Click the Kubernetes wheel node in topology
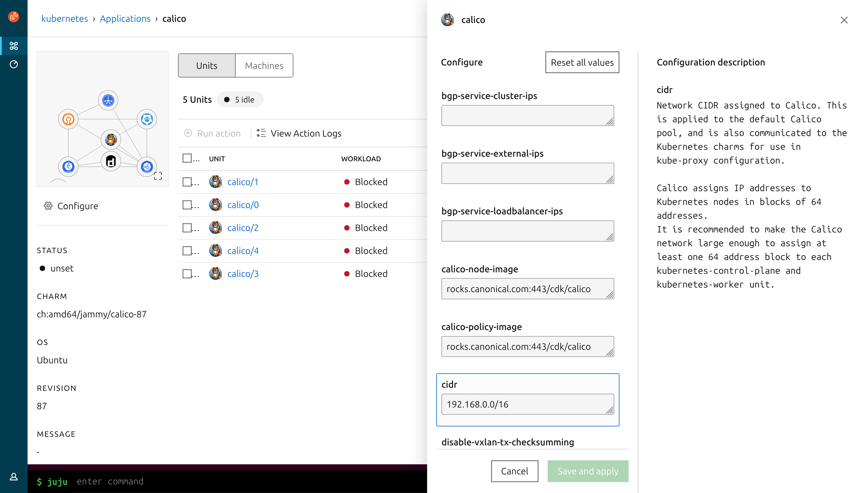 click(x=108, y=100)
